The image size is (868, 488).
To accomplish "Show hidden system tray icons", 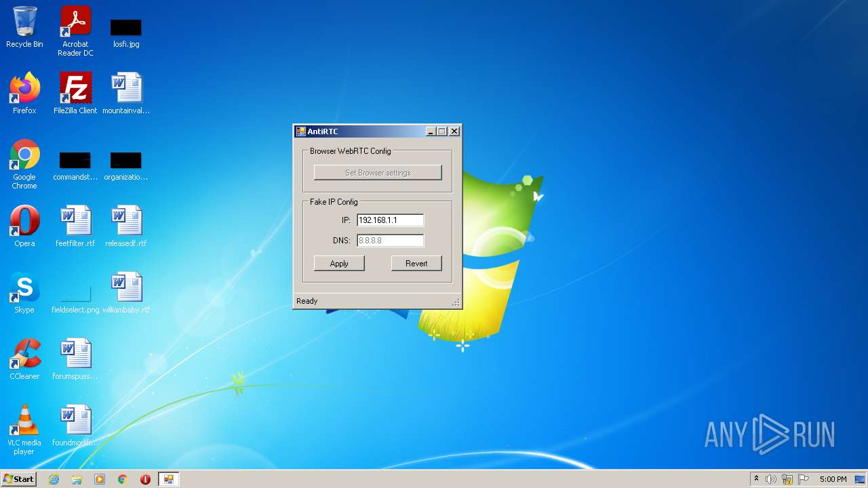I will click(x=756, y=479).
